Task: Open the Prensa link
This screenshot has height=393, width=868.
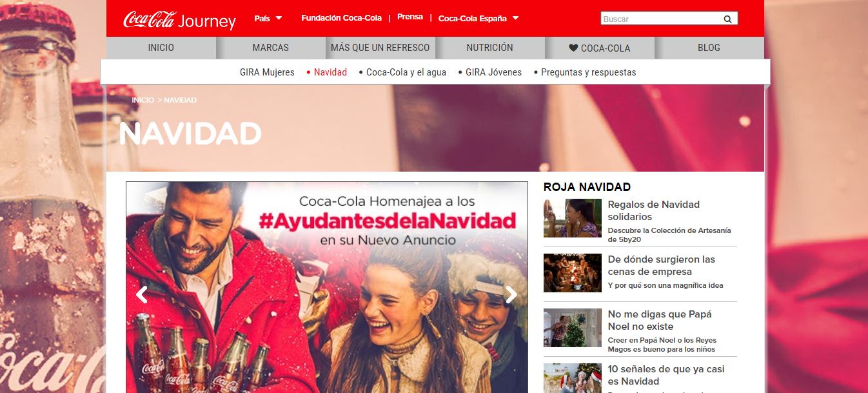Action: (410, 17)
